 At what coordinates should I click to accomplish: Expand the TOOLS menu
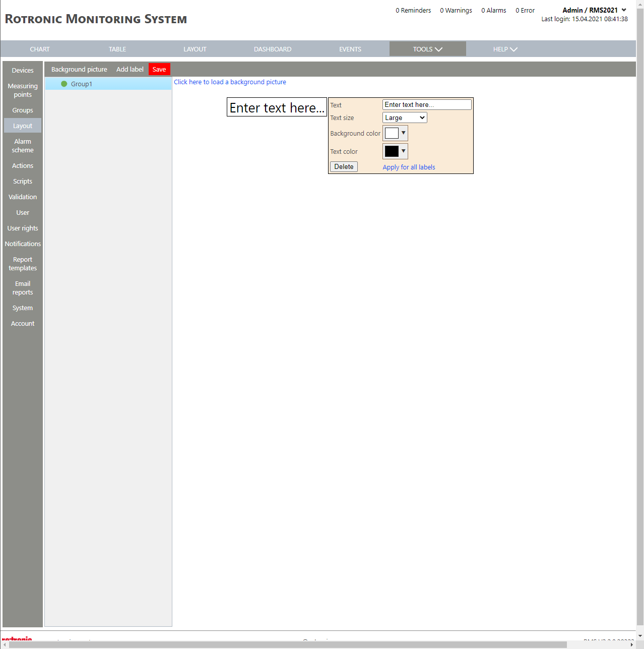point(427,49)
